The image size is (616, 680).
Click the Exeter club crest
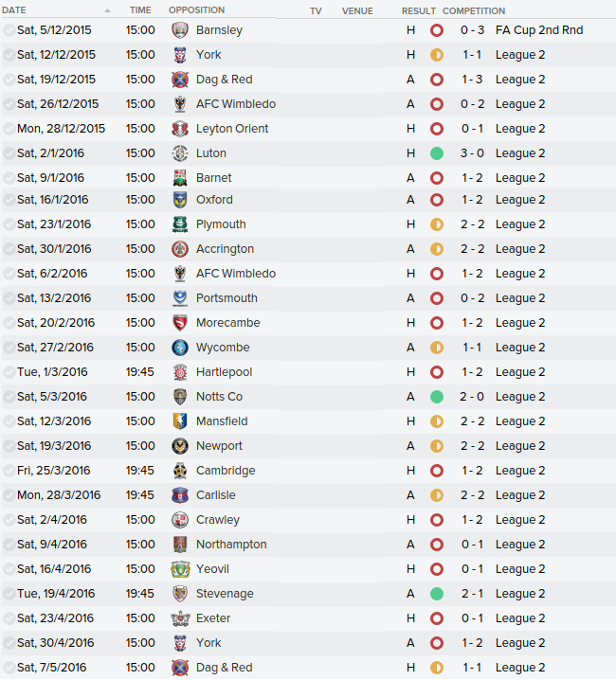point(180,618)
